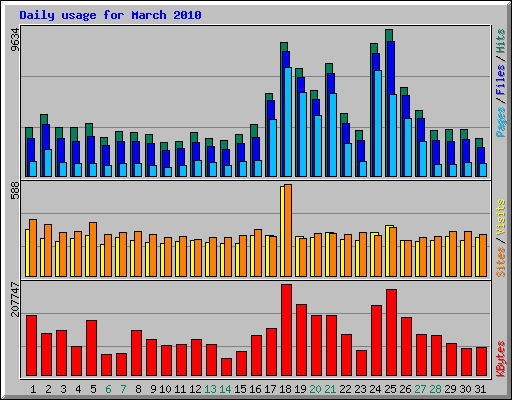Click green weekend day 20 label
The height and width of the screenshot is (400, 512).
315,389
